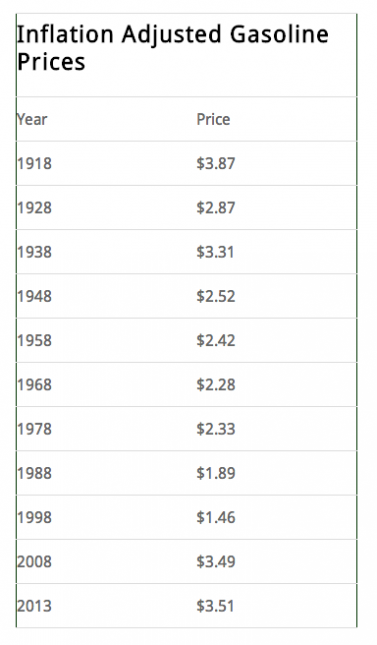Click the 1918 year cell
This screenshot has width=377, height=645.
[35, 164]
